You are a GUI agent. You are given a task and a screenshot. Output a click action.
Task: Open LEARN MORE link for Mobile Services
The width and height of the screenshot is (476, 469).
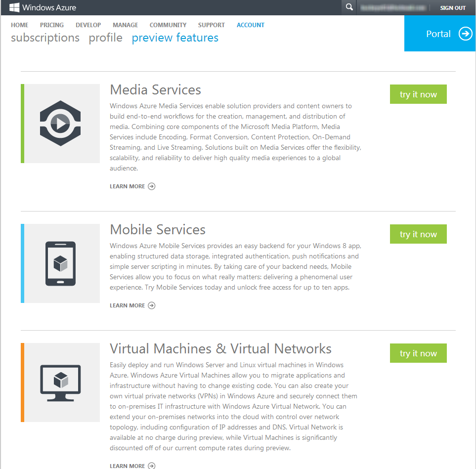coord(127,305)
